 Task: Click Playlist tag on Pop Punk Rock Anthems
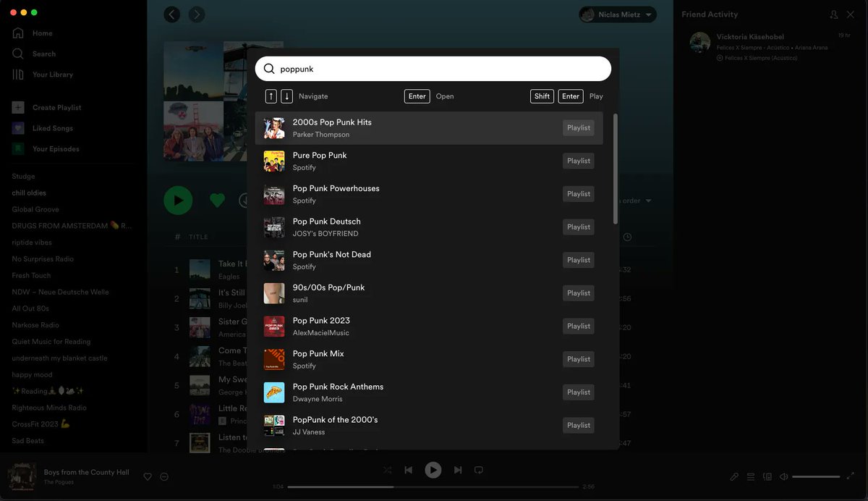tap(579, 392)
